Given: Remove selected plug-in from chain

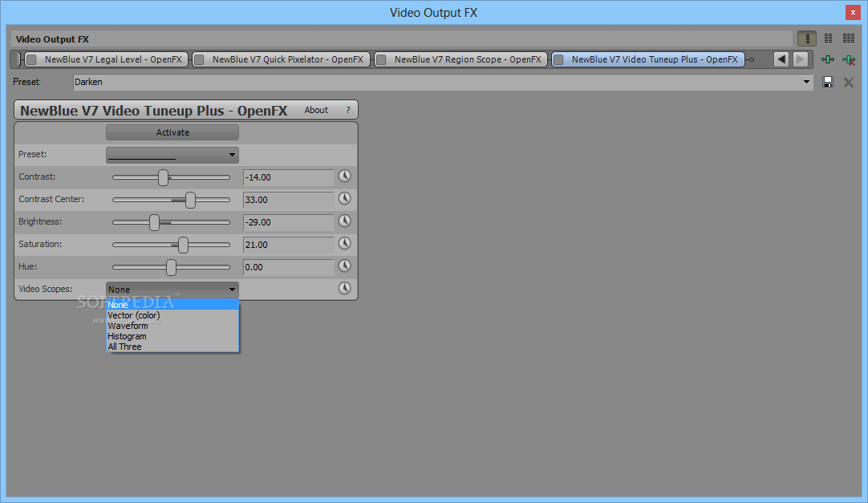Looking at the screenshot, I should (x=848, y=59).
